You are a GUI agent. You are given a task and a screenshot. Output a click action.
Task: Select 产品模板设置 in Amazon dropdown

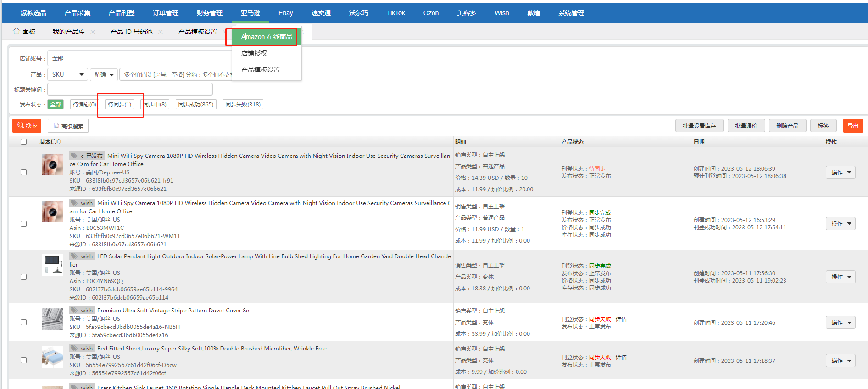point(267,70)
